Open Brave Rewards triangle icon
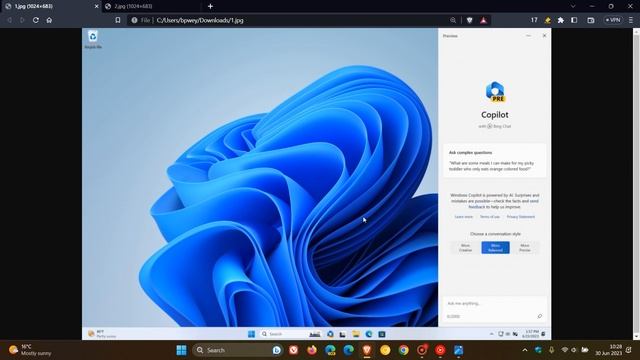Viewport: 640px width, 360px height. click(x=484, y=20)
